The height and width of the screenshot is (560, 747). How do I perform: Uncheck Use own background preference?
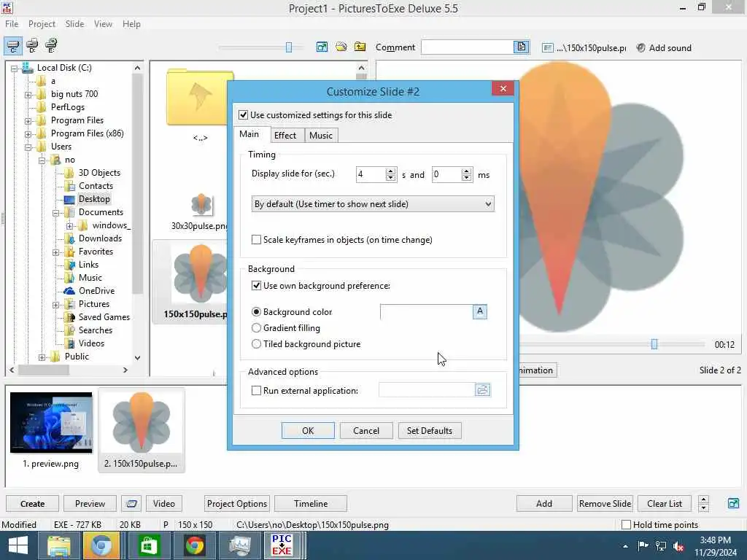click(x=256, y=285)
